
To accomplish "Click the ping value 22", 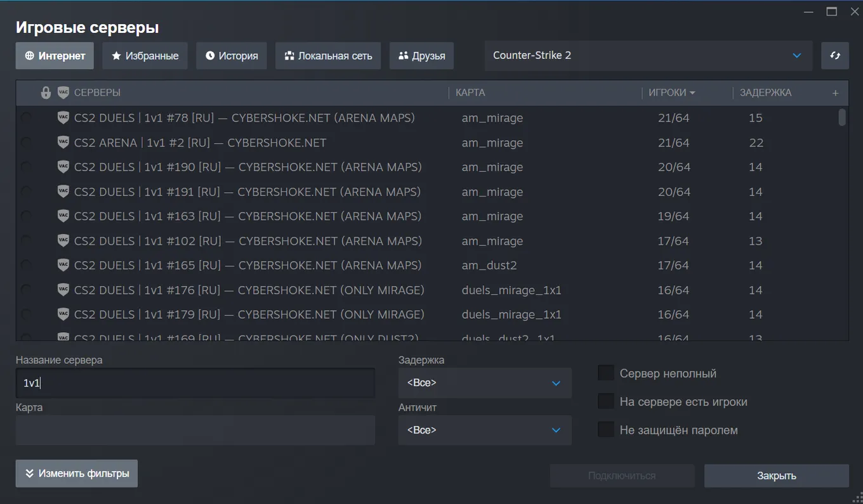I will 756,142.
